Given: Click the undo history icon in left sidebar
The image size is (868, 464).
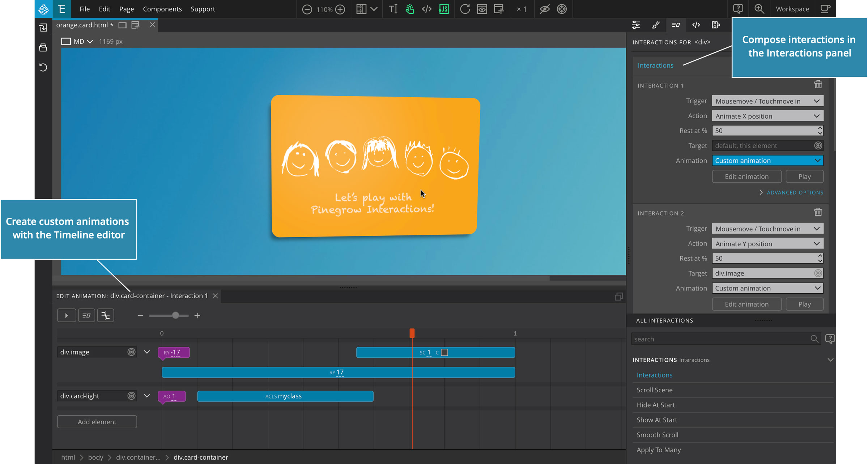Looking at the screenshot, I should [x=43, y=67].
